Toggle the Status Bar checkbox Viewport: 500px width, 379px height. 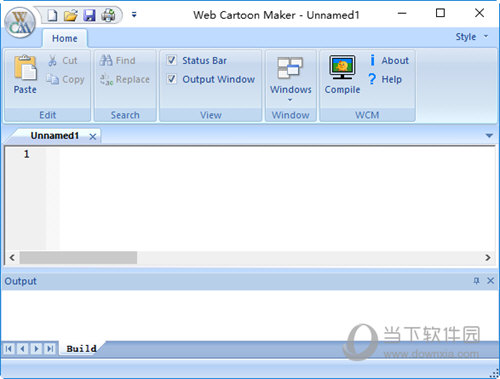tap(172, 60)
